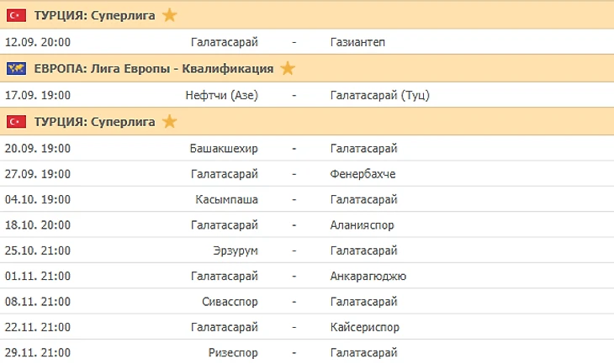Open first ТУРЦИЯ: Суперлига header link
The width and height of the screenshot is (614, 364).
[x=94, y=15]
